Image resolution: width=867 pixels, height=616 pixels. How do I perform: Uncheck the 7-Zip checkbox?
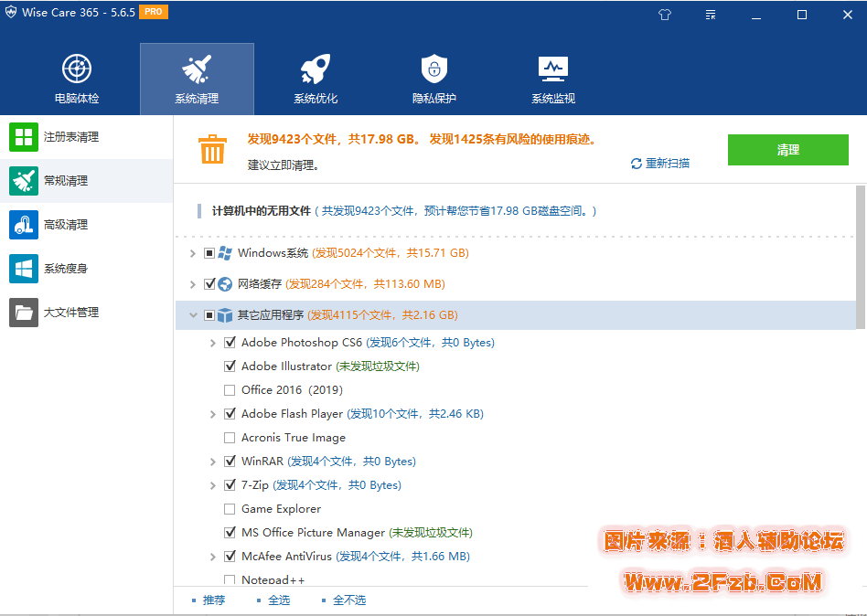[230, 485]
